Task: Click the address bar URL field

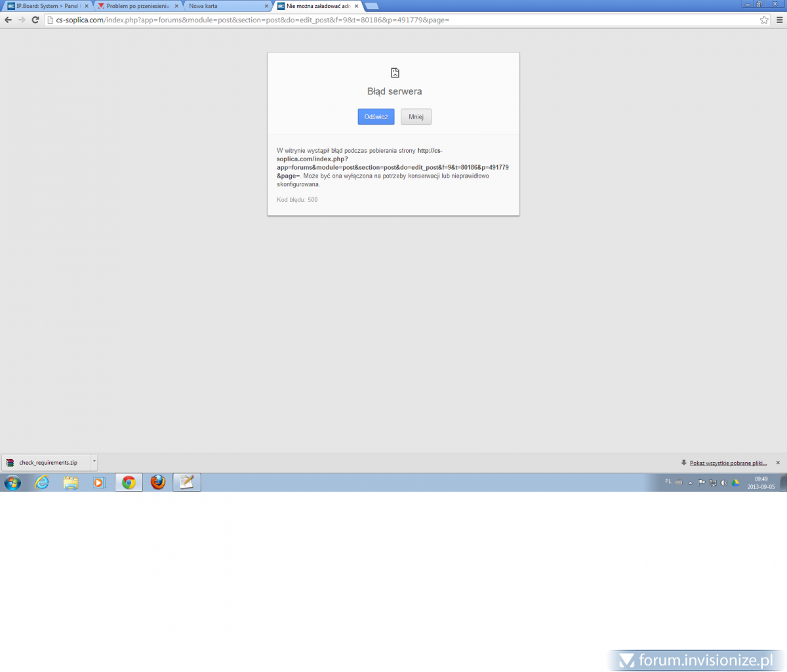Action: pyautogui.click(x=393, y=20)
